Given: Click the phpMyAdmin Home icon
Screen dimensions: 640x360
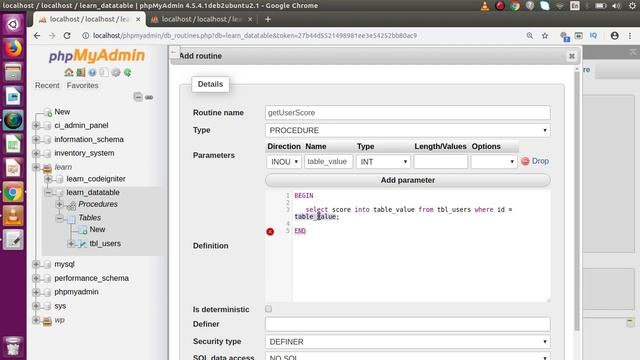Looking at the screenshot, I should coord(69,72).
